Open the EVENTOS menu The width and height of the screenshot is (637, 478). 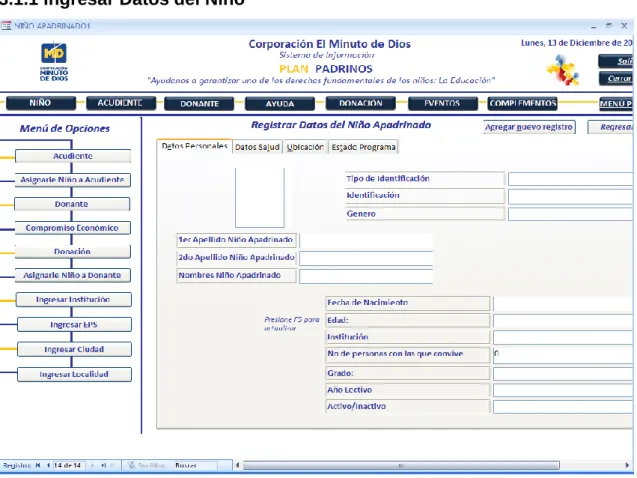[442, 103]
